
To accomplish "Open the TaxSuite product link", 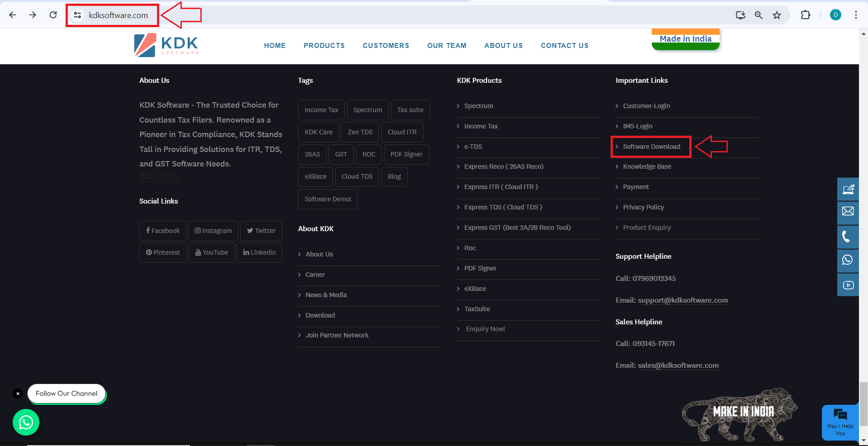I will point(477,309).
